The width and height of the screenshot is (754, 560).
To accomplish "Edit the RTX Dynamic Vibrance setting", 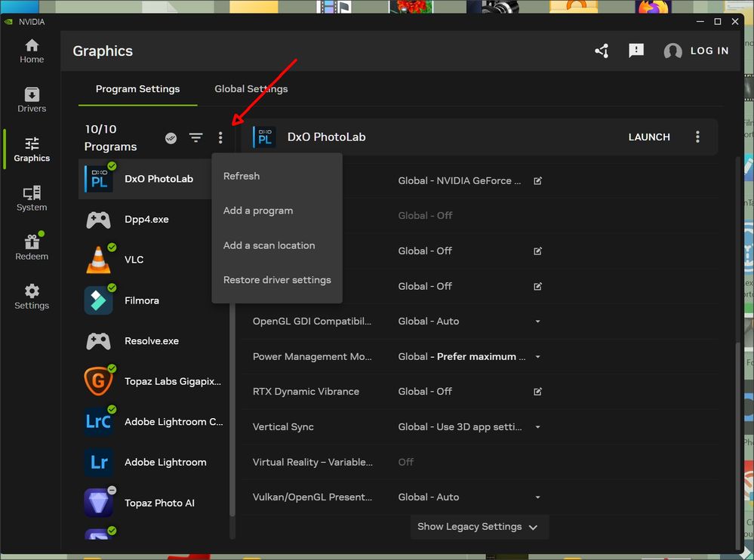I will point(537,392).
